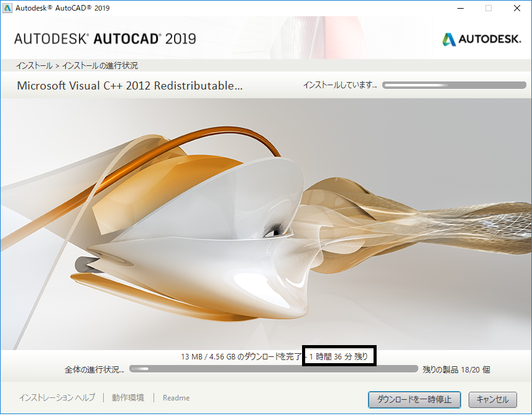
Task: Click the window title Autodesk AutoCAD 2019
Action: click(63, 8)
